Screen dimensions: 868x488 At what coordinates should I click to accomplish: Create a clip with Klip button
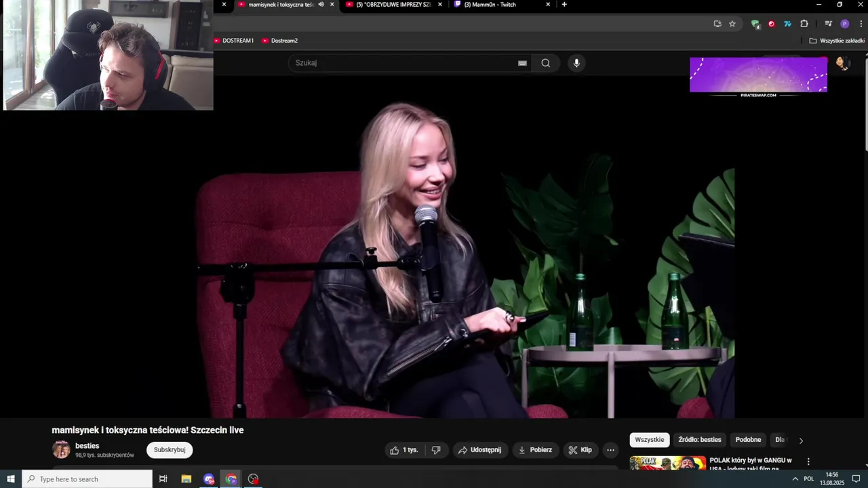click(580, 450)
